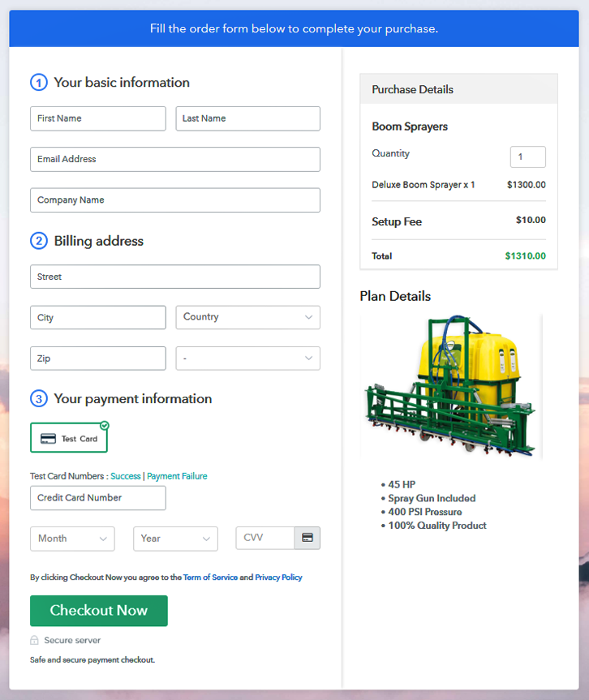Click the padlock icon next to Secure server
This screenshot has width=589, height=700.
[34, 640]
